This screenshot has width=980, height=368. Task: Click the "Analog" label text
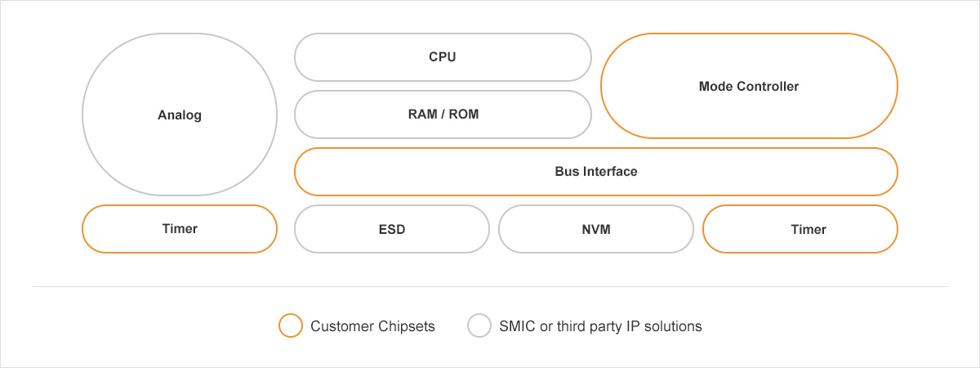[180, 115]
